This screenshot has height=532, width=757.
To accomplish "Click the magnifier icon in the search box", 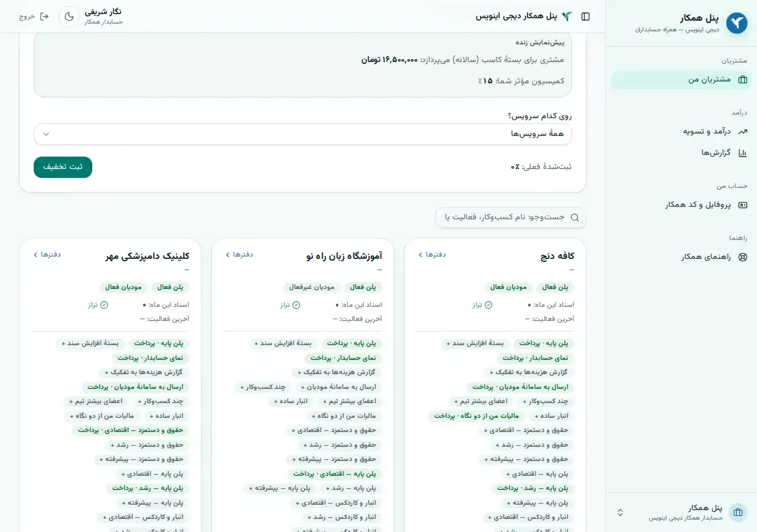I will coord(575,218).
